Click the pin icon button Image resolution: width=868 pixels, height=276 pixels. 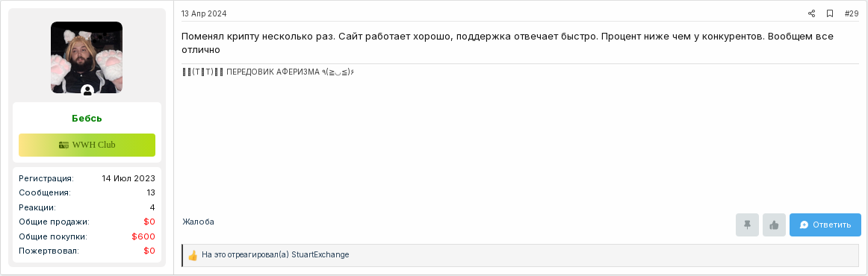(x=747, y=225)
